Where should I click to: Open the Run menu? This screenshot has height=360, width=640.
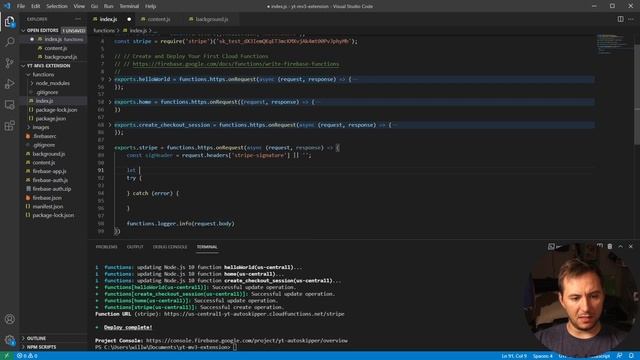(x=109, y=6)
